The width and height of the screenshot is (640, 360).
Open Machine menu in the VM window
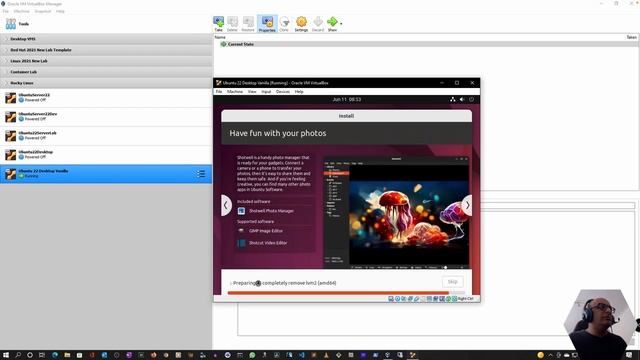tap(235, 92)
